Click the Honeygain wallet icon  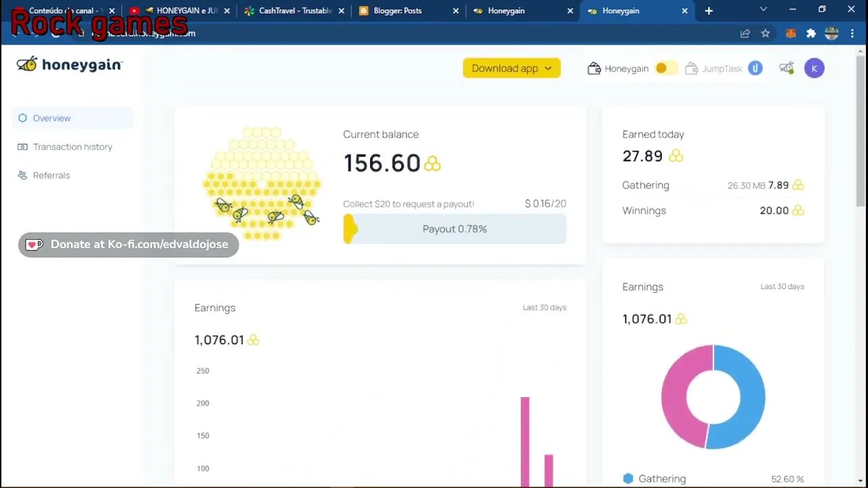[594, 68]
